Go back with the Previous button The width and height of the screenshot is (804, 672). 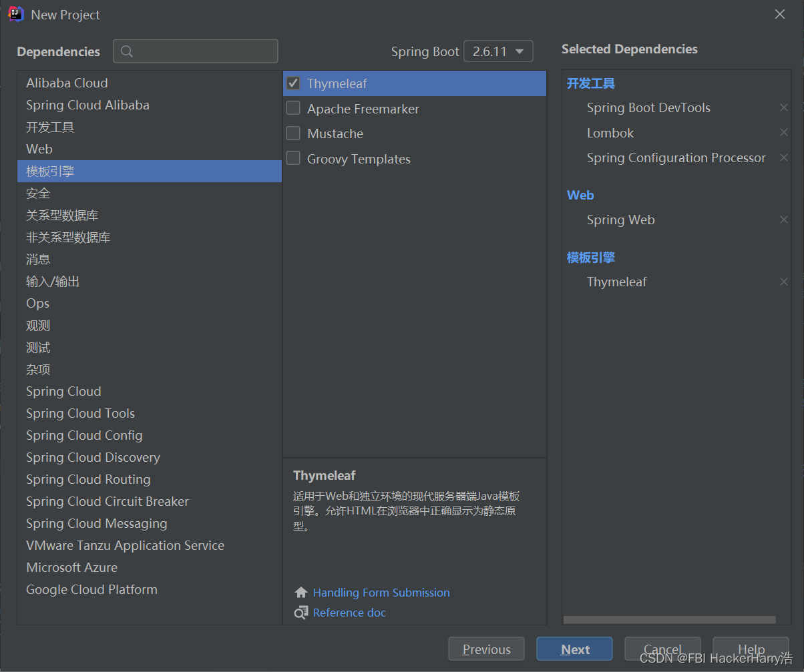point(486,649)
